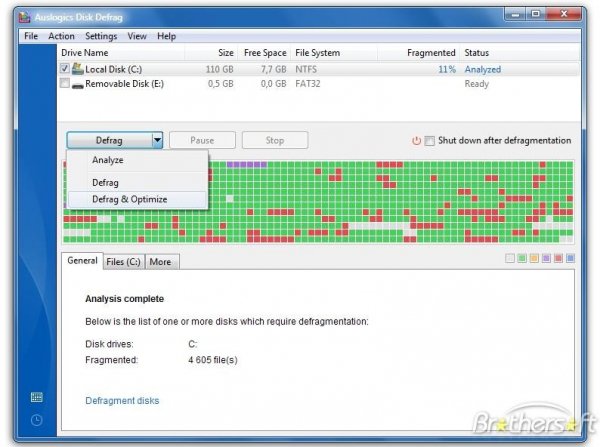Click the Stop button

tap(275, 140)
